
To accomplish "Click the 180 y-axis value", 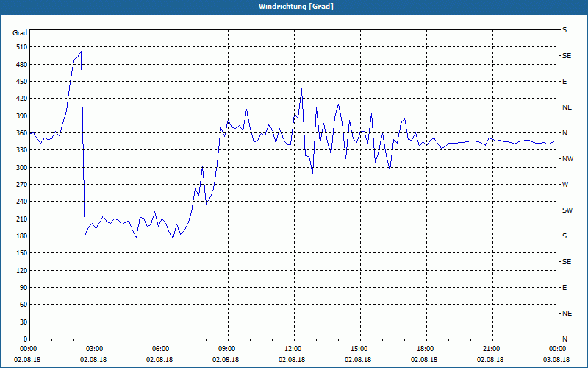I will (x=22, y=236).
